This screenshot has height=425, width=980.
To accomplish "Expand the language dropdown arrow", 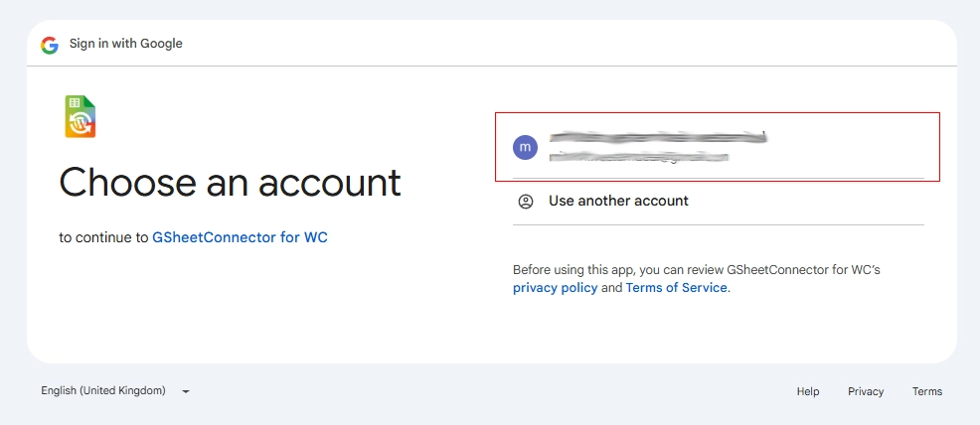I will [186, 392].
